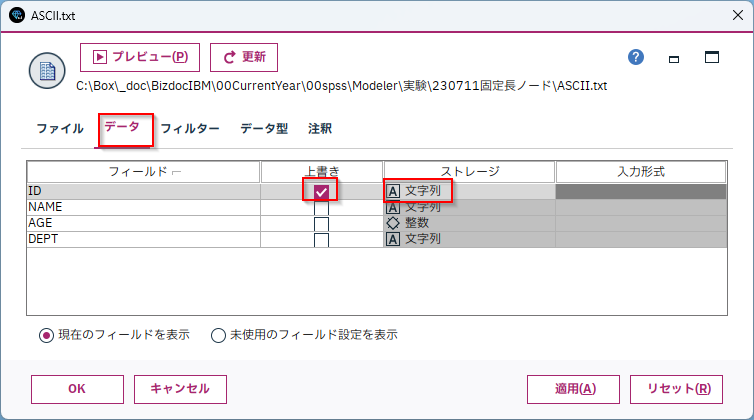Switch to the データ tab
754x420 pixels.
122,127
